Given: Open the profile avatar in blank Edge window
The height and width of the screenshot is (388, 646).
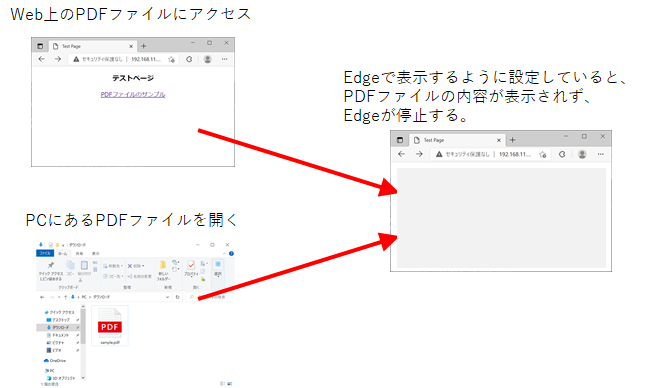Looking at the screenshot, I should click(x=582, y=154).
